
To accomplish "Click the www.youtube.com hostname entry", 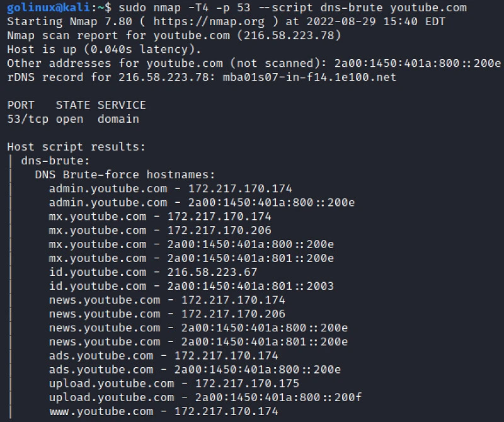I will click(101, 411).
